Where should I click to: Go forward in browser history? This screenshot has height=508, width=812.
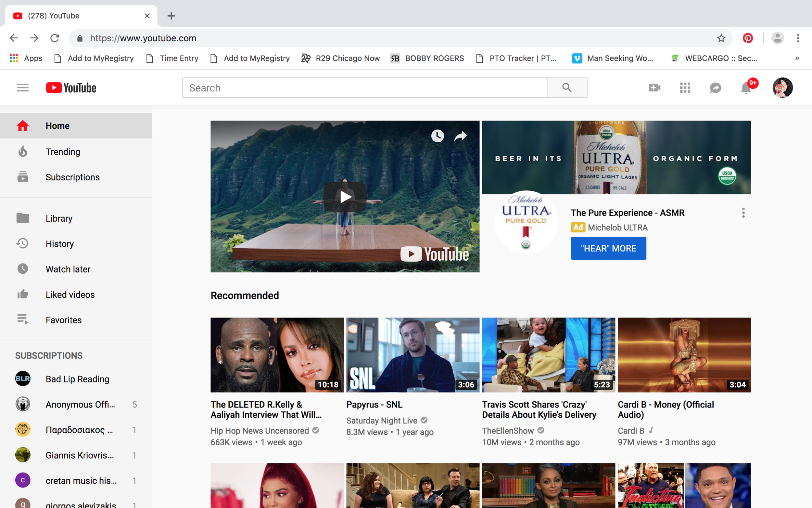tap(34, 38)
